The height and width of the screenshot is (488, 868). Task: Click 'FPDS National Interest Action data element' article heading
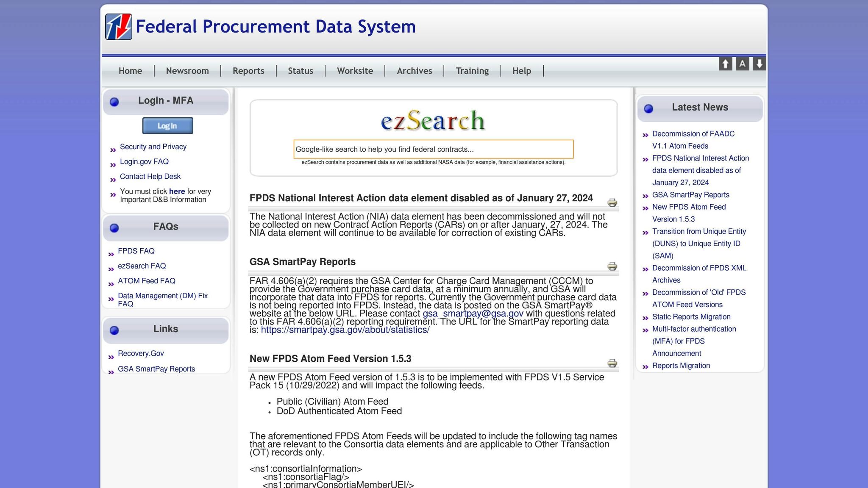(421, 198)
